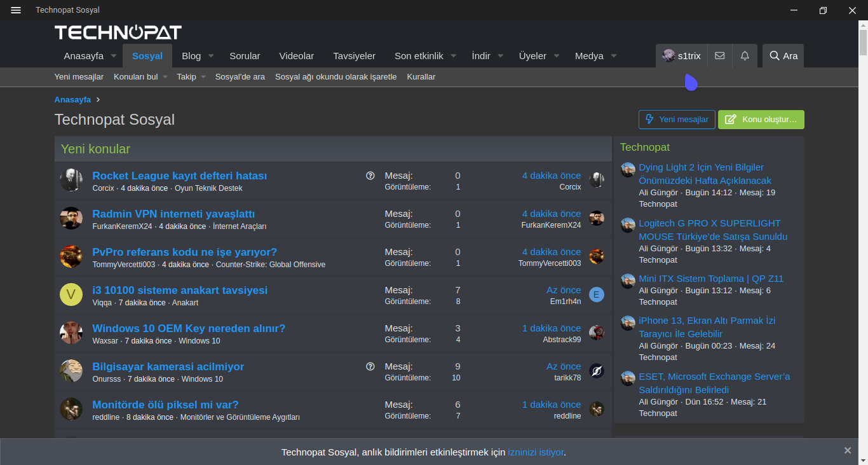This screenshot has width=868, height=465.
Task: Click Ali Güngör avatar beside ESET article
Action: [628, 378]
